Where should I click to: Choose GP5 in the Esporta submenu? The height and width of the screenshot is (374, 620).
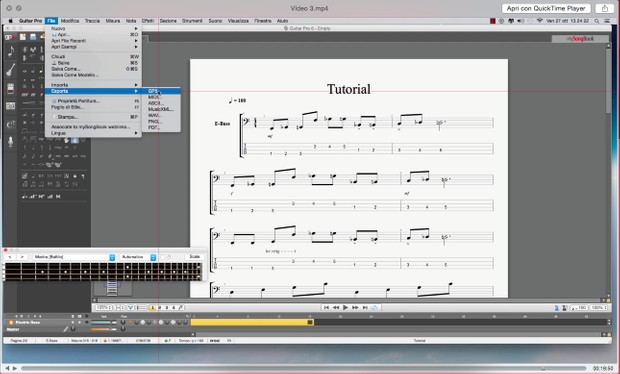161,91
